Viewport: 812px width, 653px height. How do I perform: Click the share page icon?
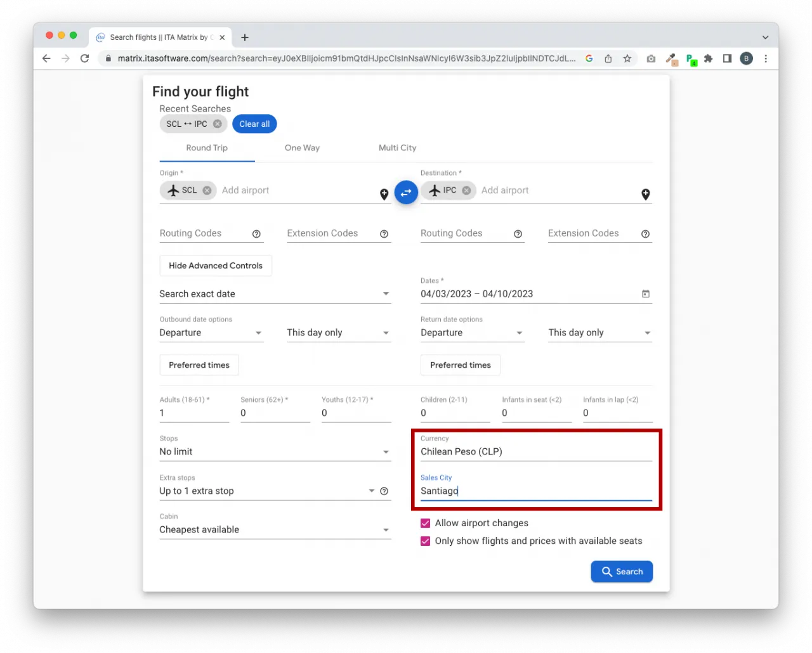pyautogui.click(x=608, y=58)
